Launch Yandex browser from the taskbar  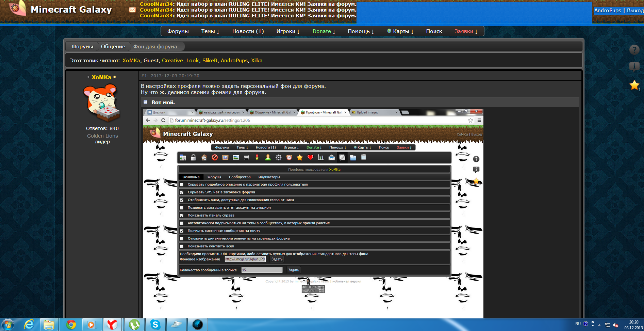112,325
